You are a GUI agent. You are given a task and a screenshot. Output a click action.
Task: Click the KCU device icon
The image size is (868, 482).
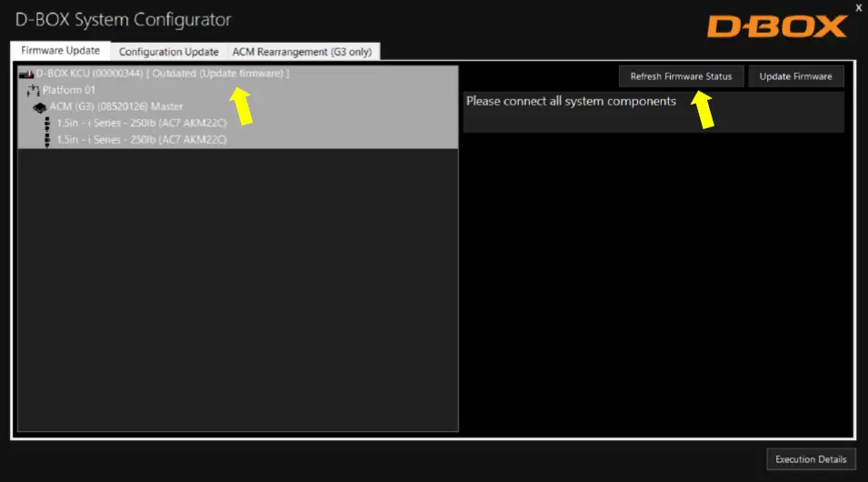[26, 74]
